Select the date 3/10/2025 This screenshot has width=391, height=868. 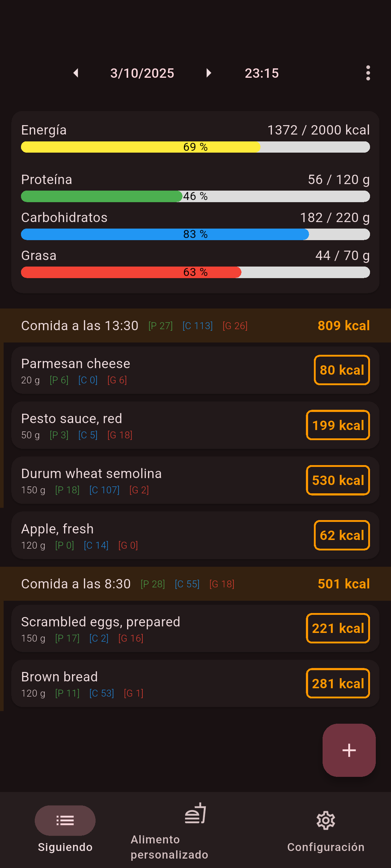pyautogui.click(x=142, y=73)
